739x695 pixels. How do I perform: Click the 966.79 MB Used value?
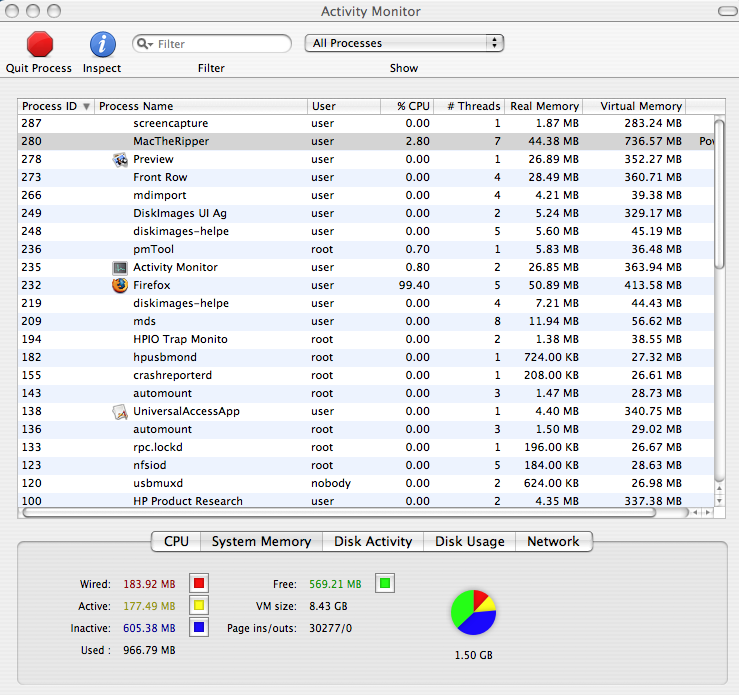(x=149, y=650)
